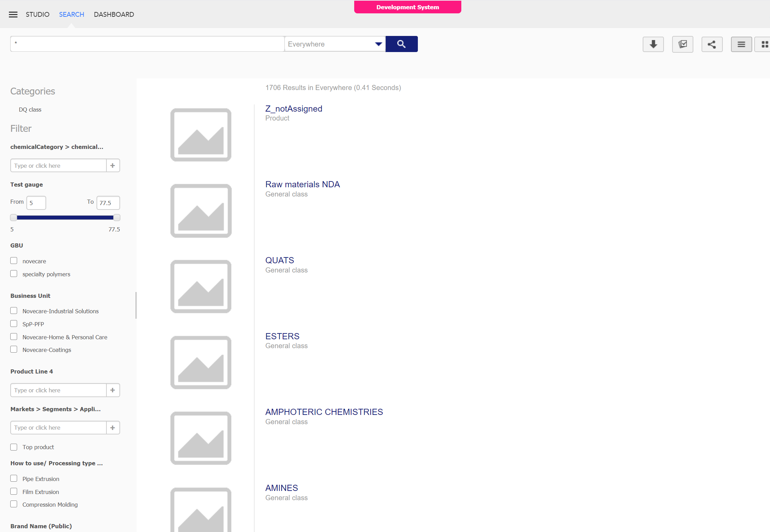Click the Test gauge To field
Image resolution: width=770 pixels, height=532 pixels.
coord(108,203)
